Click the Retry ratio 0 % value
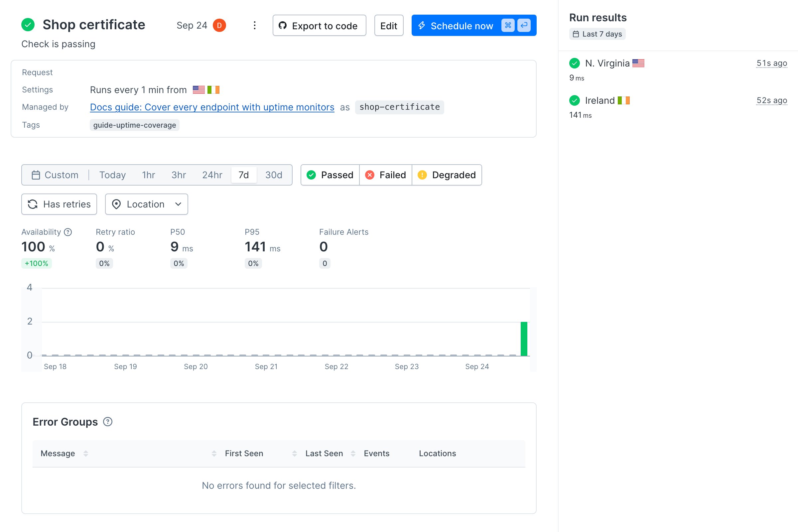 pos(105,247)
